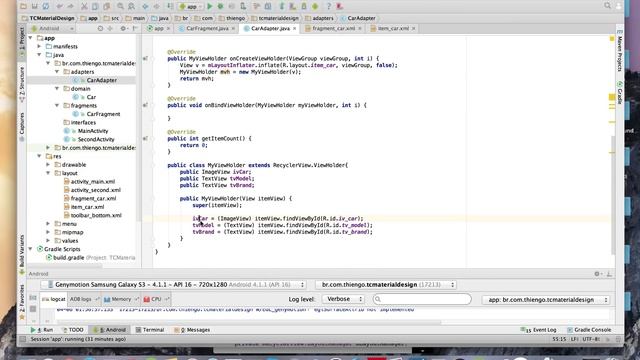Switch to item_car.xml editor tab
640x360 pixels.
coord(392,29)
